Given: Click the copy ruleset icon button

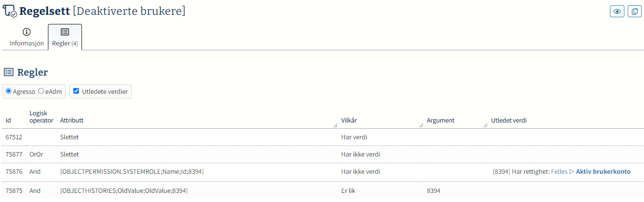Looking at the screenshot, I should 634,11.
